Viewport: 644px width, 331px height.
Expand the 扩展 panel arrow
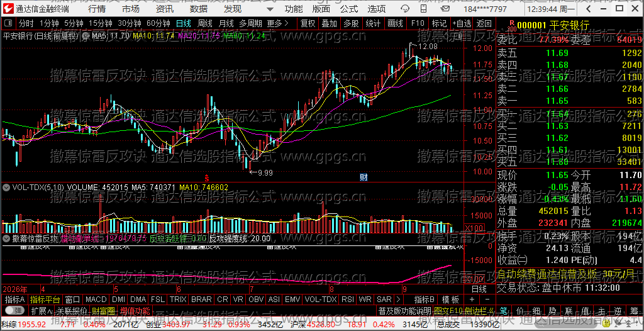coord(42,310)
